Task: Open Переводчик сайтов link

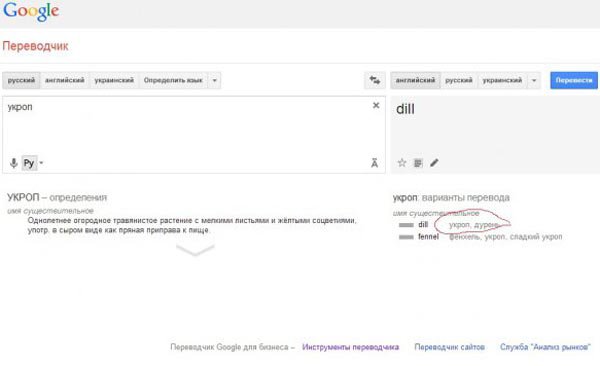Action: coord(450,347)
